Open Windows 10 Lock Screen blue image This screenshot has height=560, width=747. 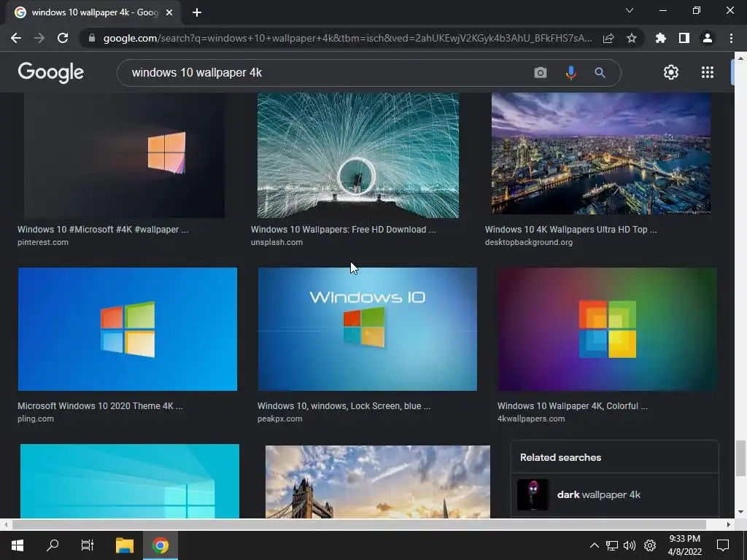(368, 329)
